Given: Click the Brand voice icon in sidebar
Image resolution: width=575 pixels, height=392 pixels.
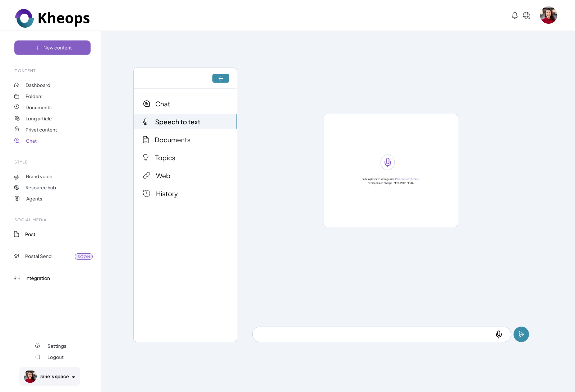Looking at the screenshot, I should pyautogui.click(x=17, y=176).
